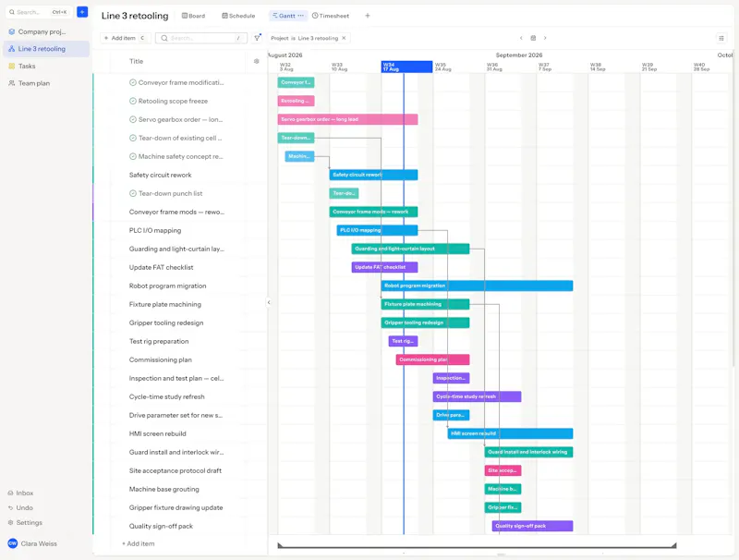Screen dimensions: 739x560
Task: Select the purple Update FAT checklist bar
Action: [384, 267]
